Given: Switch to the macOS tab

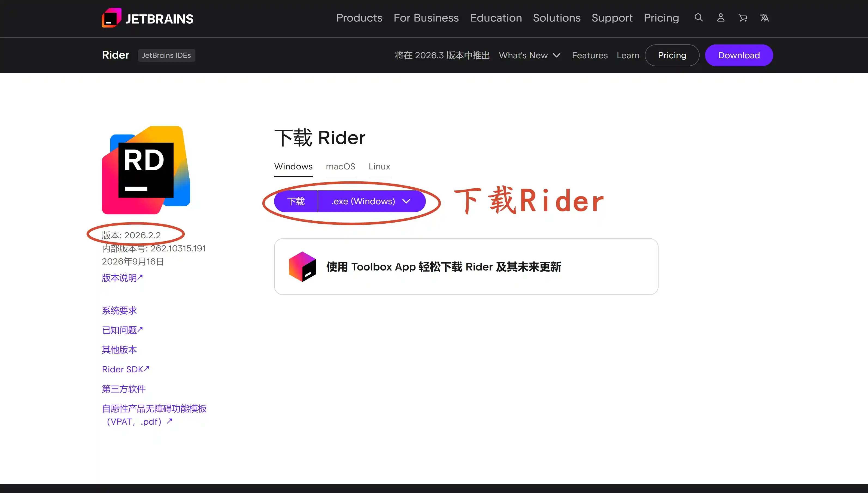Looking at the screenshot, I should (340, 167).
